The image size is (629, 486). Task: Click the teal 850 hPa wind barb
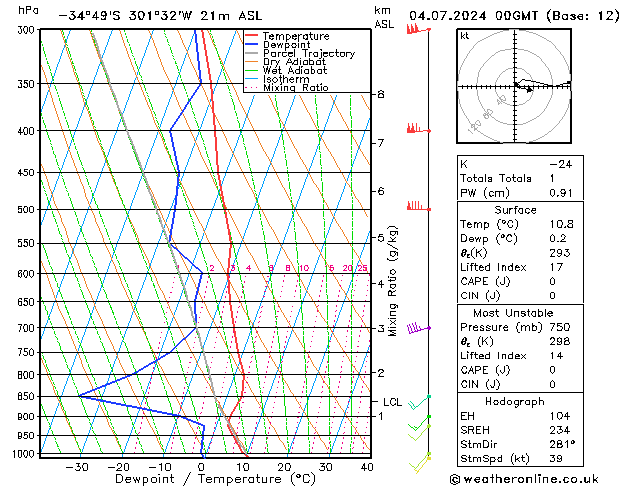coord(419,402)
